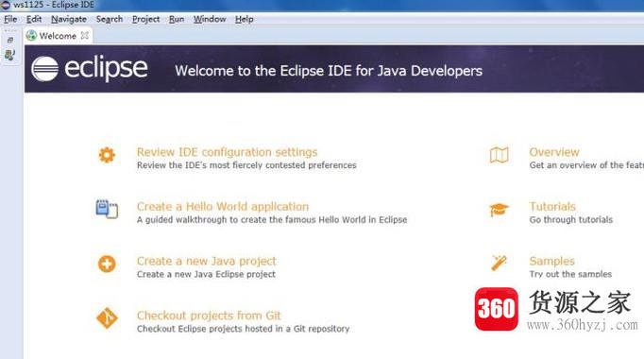Click 'Go through tutorials' description
644x359 pixels.
(x=571, y=220)
